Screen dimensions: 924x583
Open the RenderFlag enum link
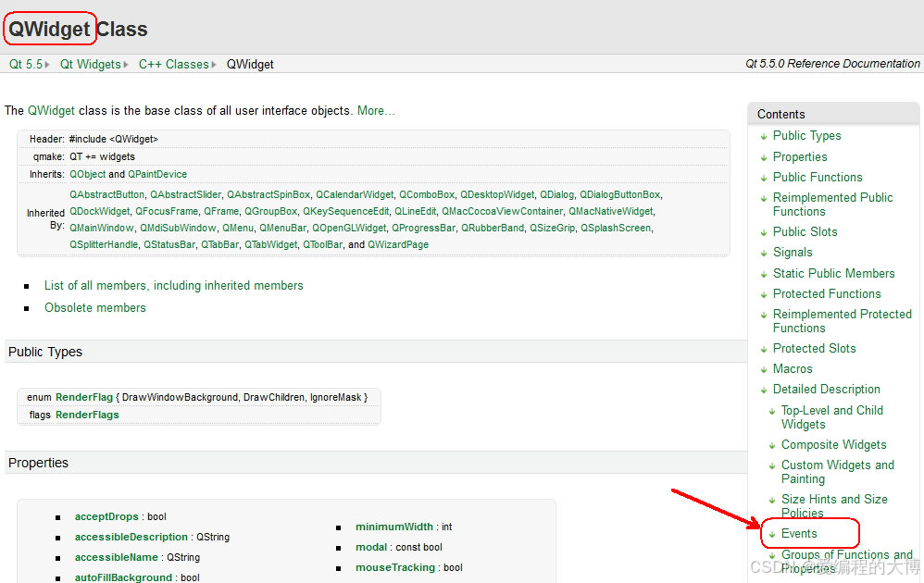[x=84, y=398]
